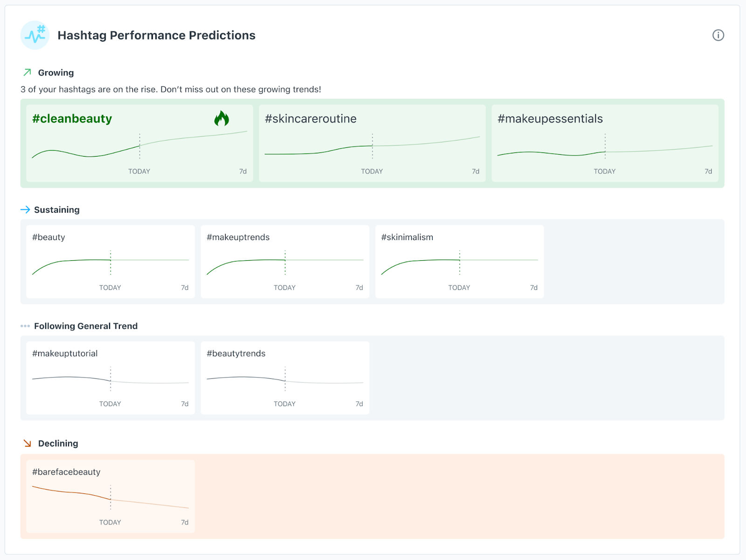Click 7d label on #cleanbeauty card

(x=243, y=172)
